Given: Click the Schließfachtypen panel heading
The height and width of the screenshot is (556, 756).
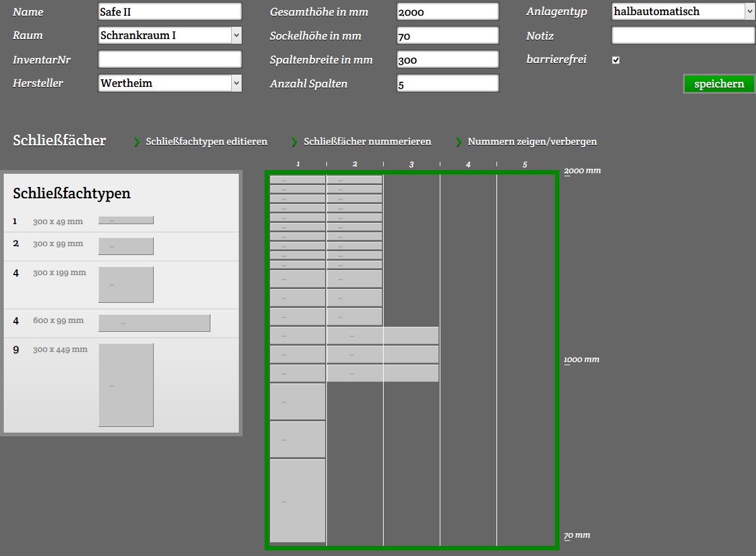Looking at the screenshot, I should (x=72, y=193).
